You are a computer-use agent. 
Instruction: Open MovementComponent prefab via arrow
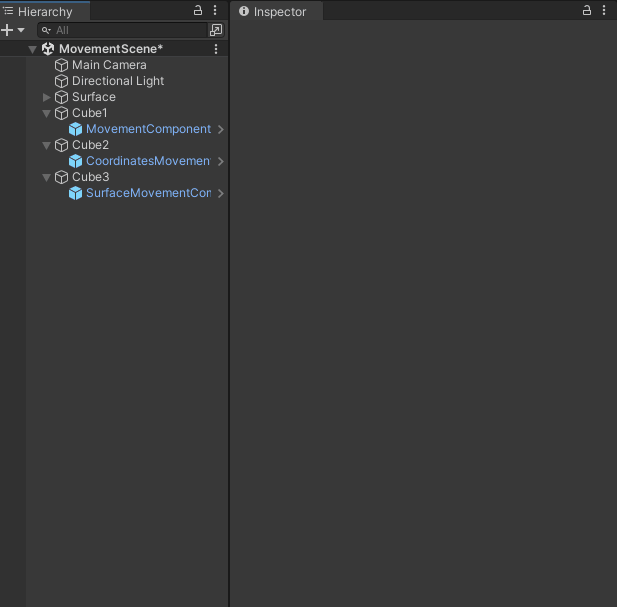tap(221, 129)
